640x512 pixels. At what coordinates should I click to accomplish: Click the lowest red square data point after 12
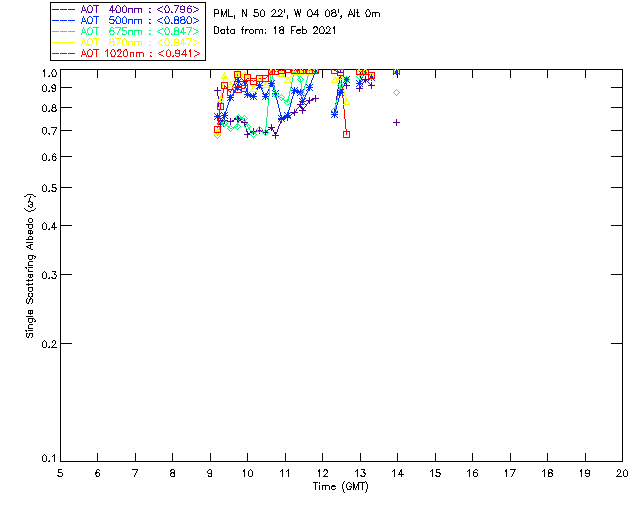pyautogui.click(x=347, y=134)
